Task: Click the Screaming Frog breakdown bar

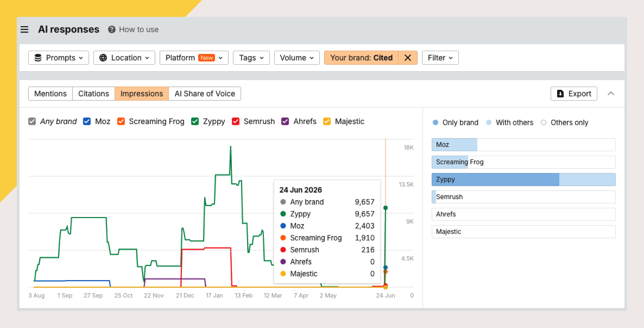Action: click(523, 162)
